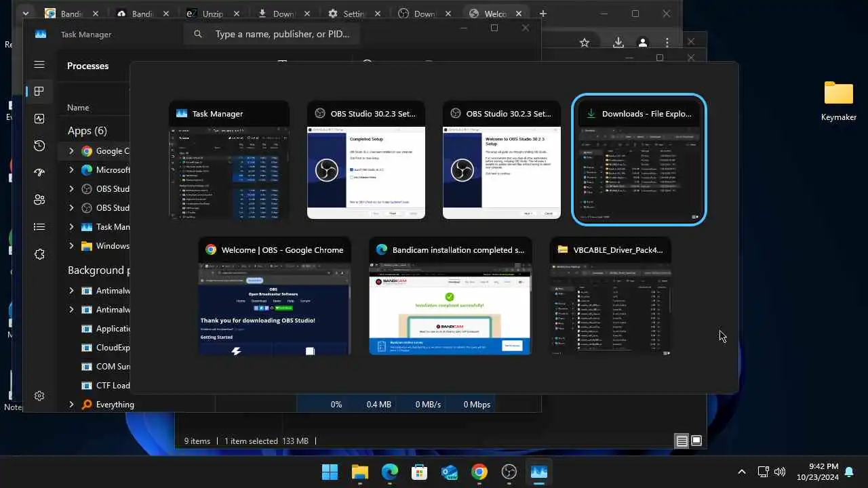Launch Microsoft Edge from the taskbar
This screenshot has width=868, height=488.
pos(389,472)
